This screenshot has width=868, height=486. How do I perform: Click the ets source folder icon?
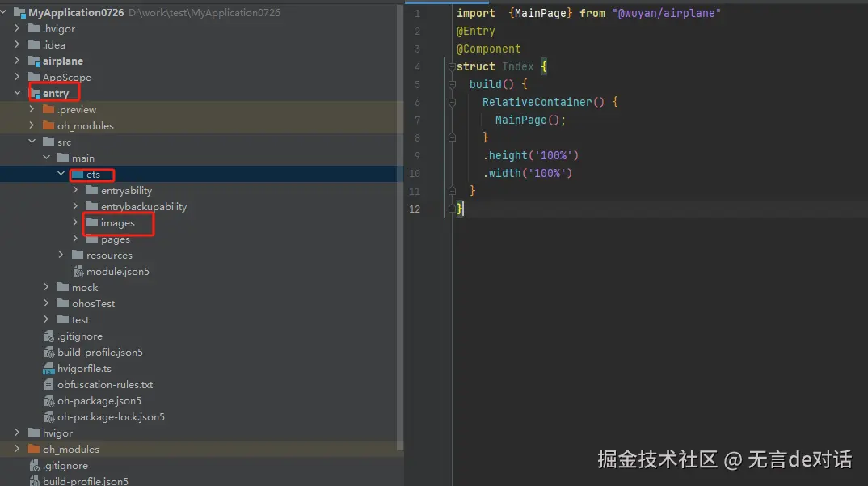tap(78, 174)
